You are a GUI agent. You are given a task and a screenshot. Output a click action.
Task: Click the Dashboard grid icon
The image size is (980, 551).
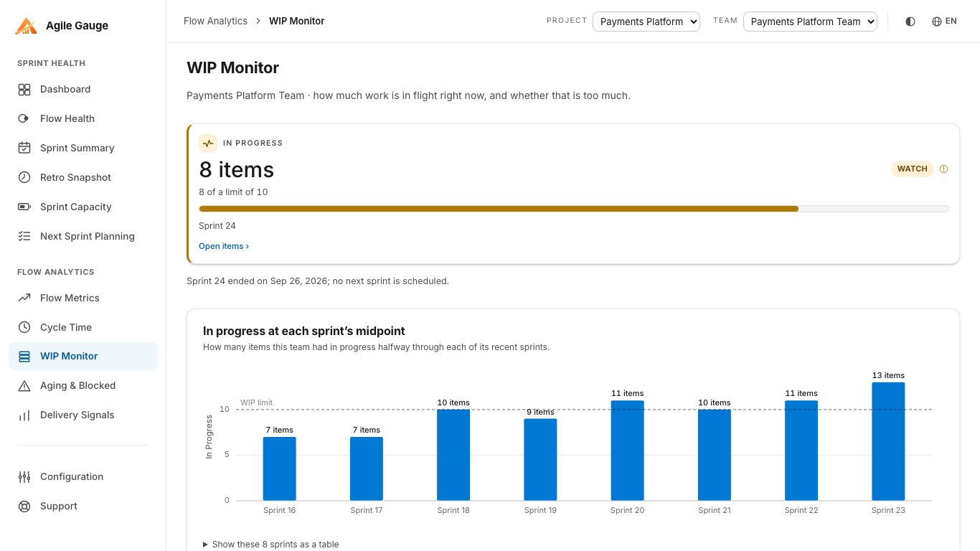(24, 90)
